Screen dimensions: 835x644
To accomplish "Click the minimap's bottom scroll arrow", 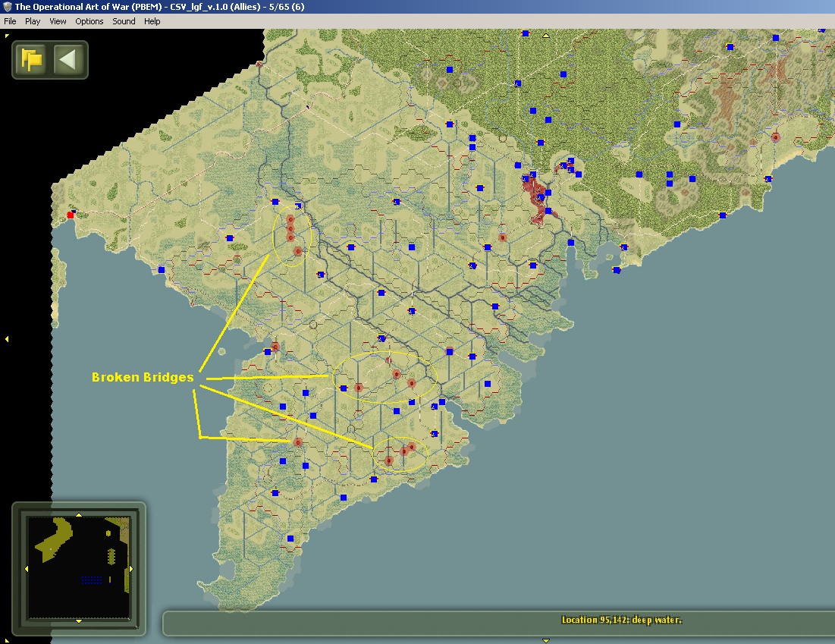I will click(79, 621).
